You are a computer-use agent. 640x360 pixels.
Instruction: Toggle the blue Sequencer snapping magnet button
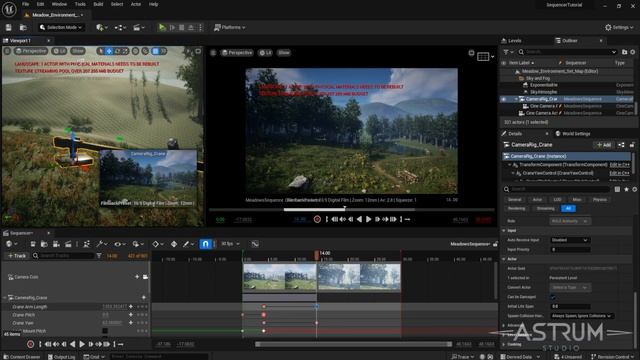click(205, 244)
